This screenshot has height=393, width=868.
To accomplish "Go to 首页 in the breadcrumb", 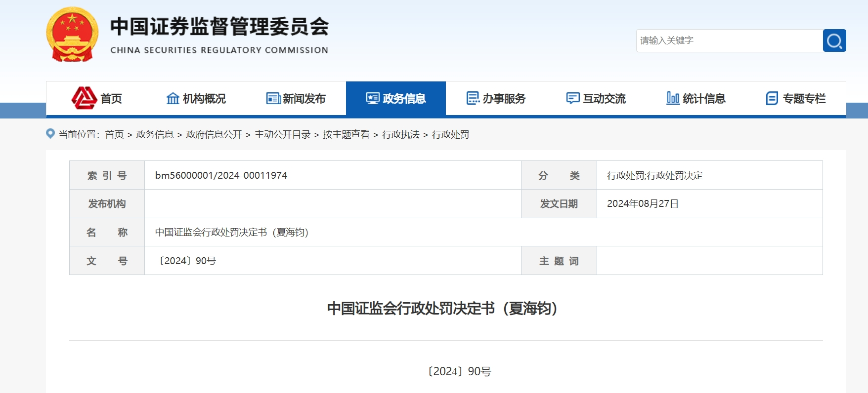I will pyautogui.click(x=114, y=134).
